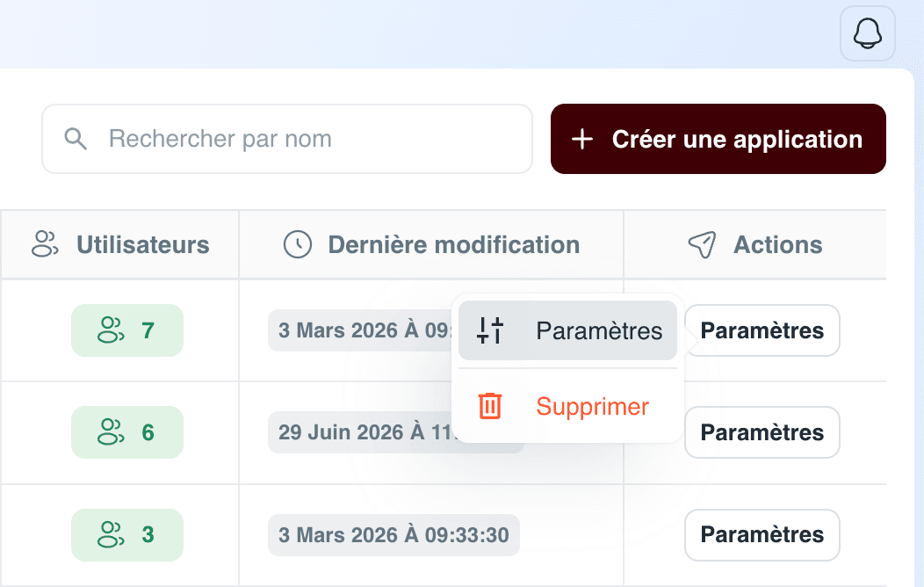Focus the Rechercher par nom field
Screen dimensions: 924x587
click(x=287, y=139)
